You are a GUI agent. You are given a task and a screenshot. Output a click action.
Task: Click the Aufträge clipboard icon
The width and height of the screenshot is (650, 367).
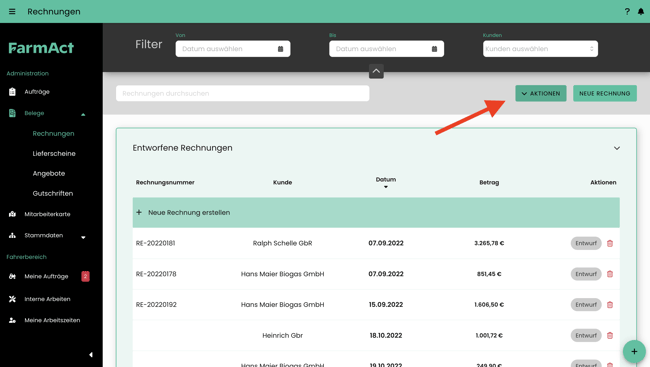[12, 92]
